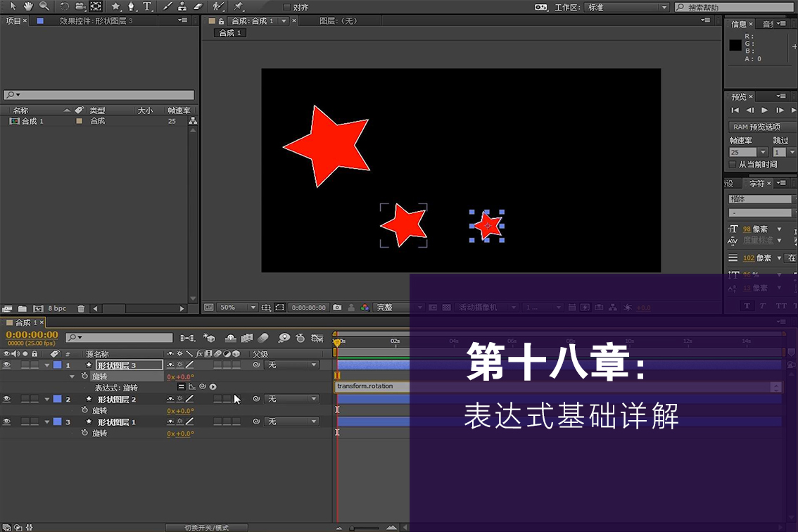This screenshot has width=798, height=532.
Task: Select the Hand tool in toolbar
Action: (28, 6)
